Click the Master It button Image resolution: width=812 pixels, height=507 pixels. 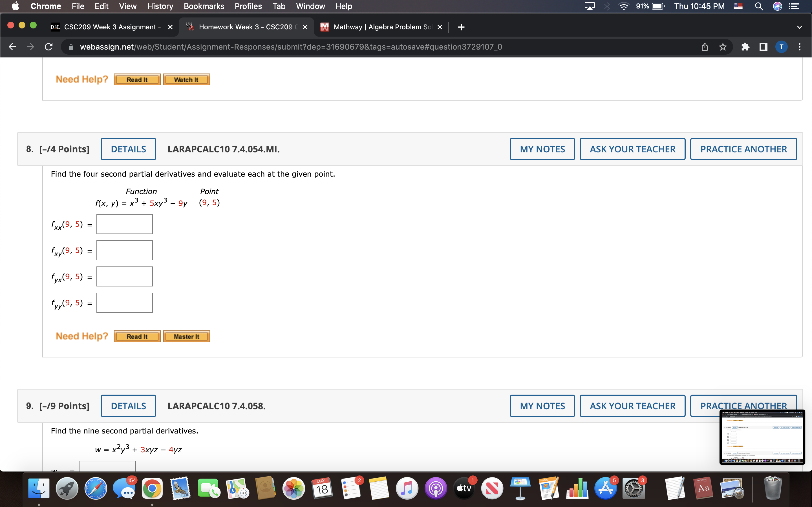[187, 336]
